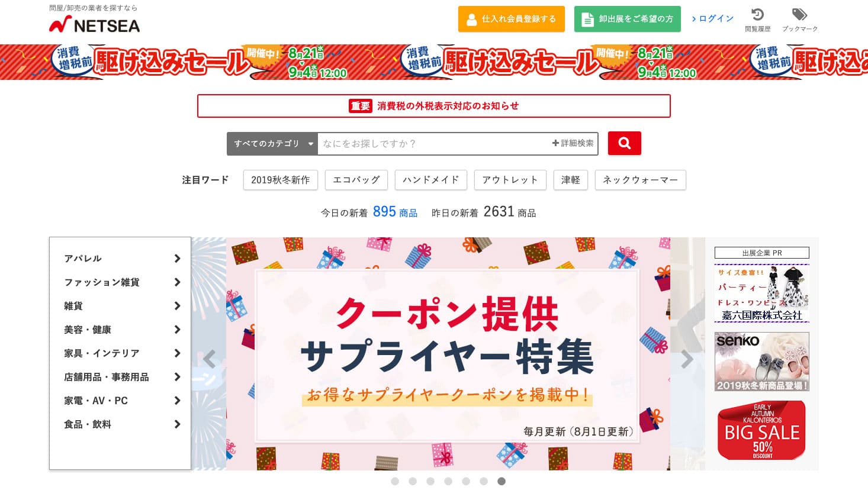Click the NETSEA logo
The image size is (868, 490).
[95, 25]
